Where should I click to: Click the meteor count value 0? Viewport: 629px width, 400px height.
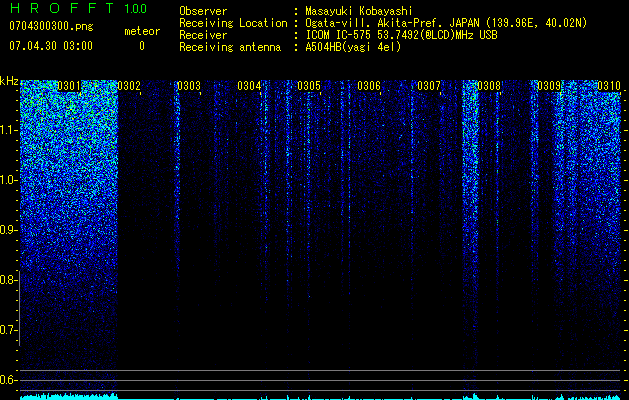click(142, 46)
